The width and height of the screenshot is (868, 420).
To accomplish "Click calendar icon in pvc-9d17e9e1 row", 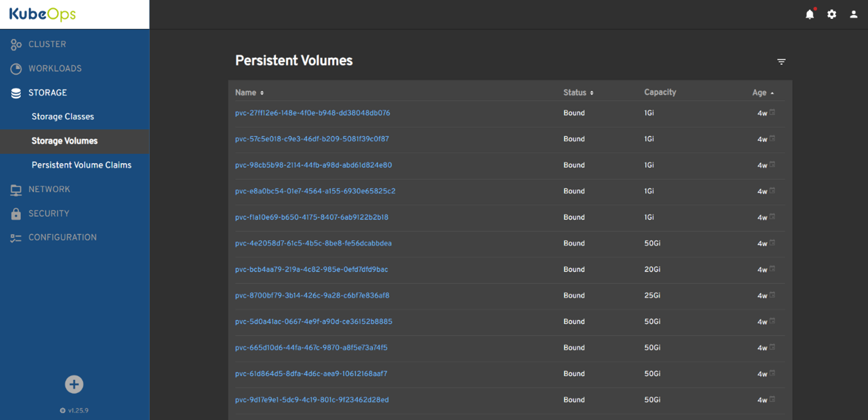I will pos(772,399).
